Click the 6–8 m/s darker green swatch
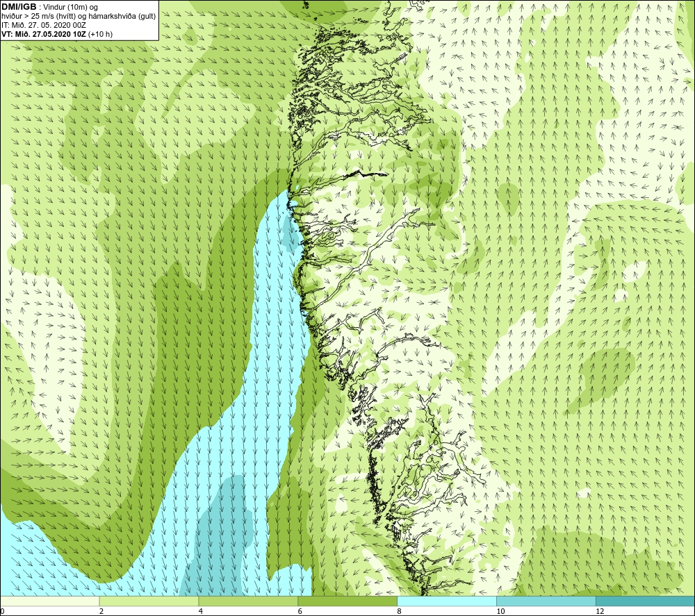This screenshot has width=695, height=616. click(347, 601)
